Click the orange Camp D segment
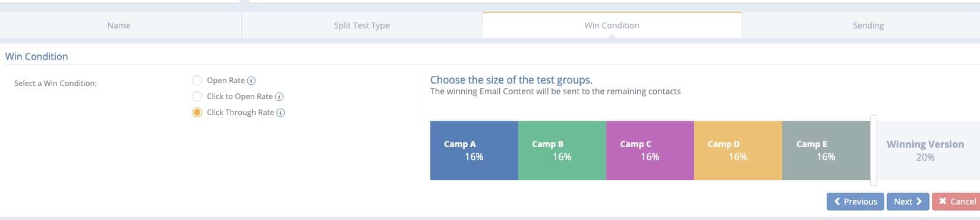 738,151
